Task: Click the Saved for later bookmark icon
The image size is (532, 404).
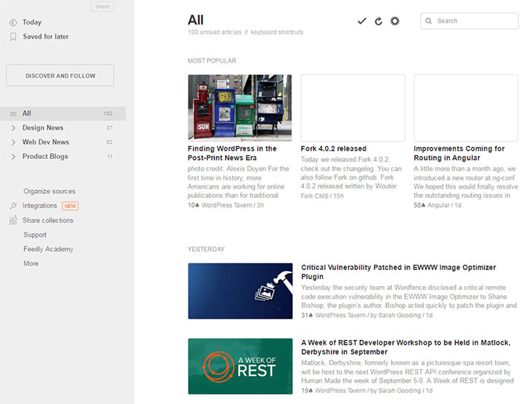Action: pyautogui.click(x=13, y=37)
